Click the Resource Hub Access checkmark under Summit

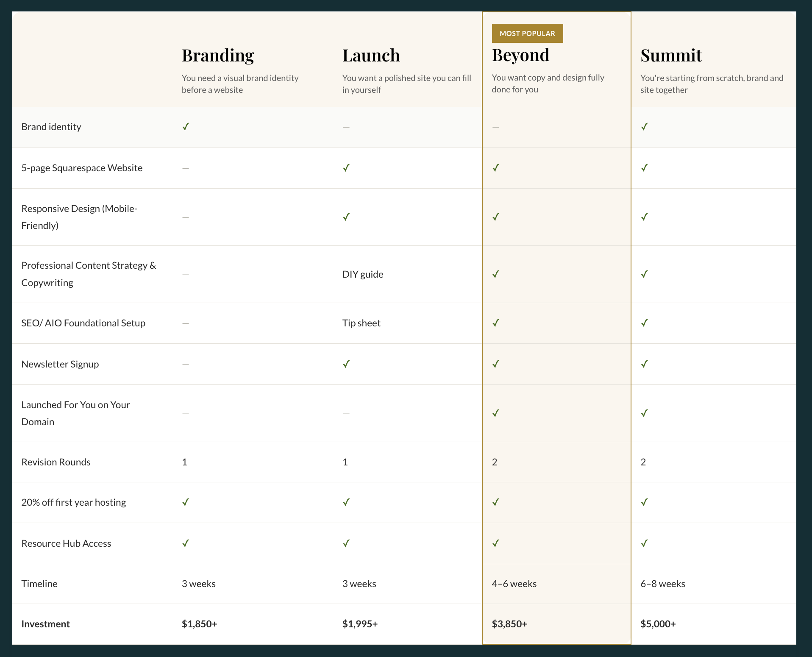pos(644,543)
